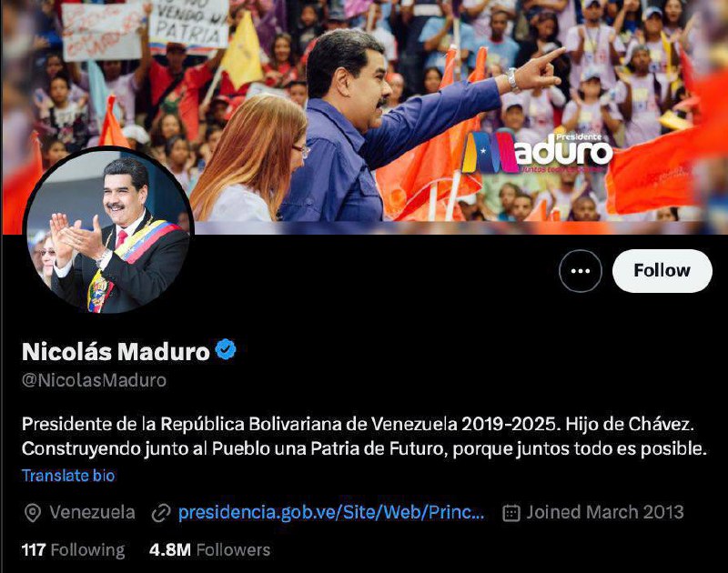Open the three-dot more options menu
The image size is (728, 573).
(x=581, y=271)
